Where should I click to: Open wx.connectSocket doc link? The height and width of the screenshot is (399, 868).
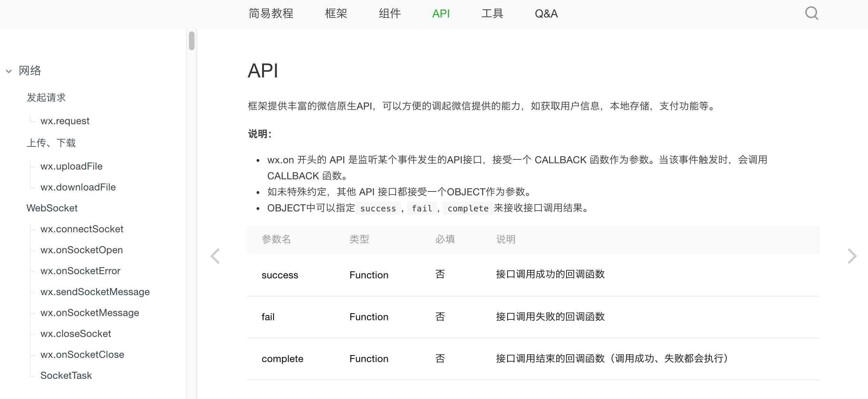82,229
